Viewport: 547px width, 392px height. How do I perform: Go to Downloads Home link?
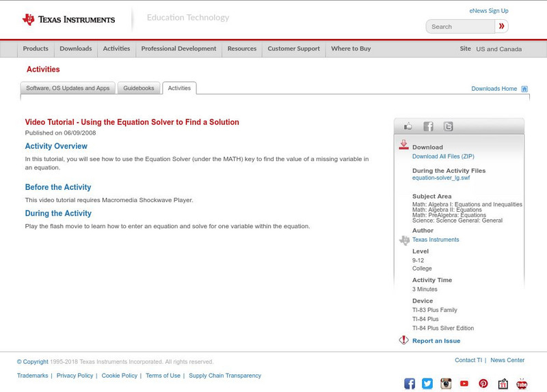[494, 89]
